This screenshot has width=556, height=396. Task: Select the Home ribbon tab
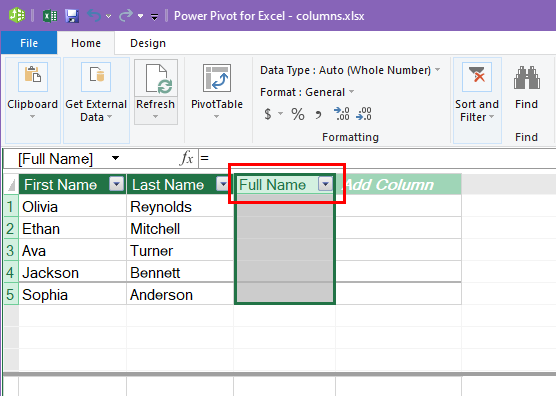86,43
